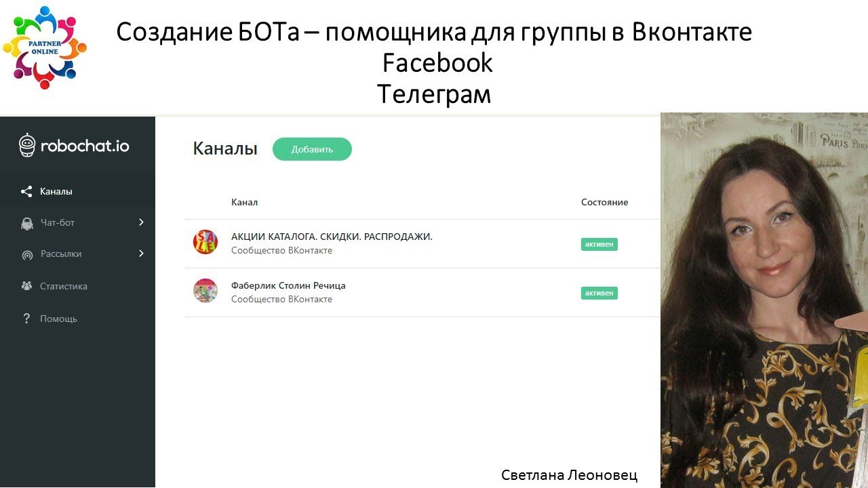Open channel Фаберлик Столин Речица
This screenshot has width=868, height=488.
click(288, 285)
